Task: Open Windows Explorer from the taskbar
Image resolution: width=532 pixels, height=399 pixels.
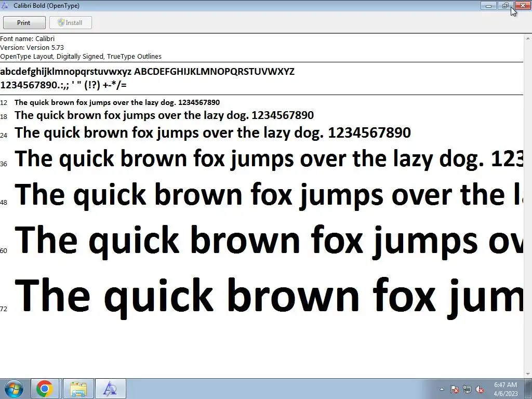Action: point(78,389)
